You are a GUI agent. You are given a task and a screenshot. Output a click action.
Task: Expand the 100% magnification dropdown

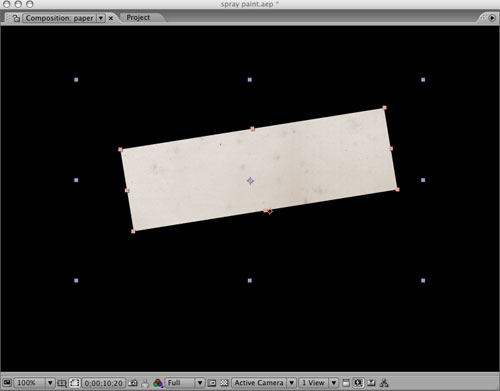tap(50, 383)
